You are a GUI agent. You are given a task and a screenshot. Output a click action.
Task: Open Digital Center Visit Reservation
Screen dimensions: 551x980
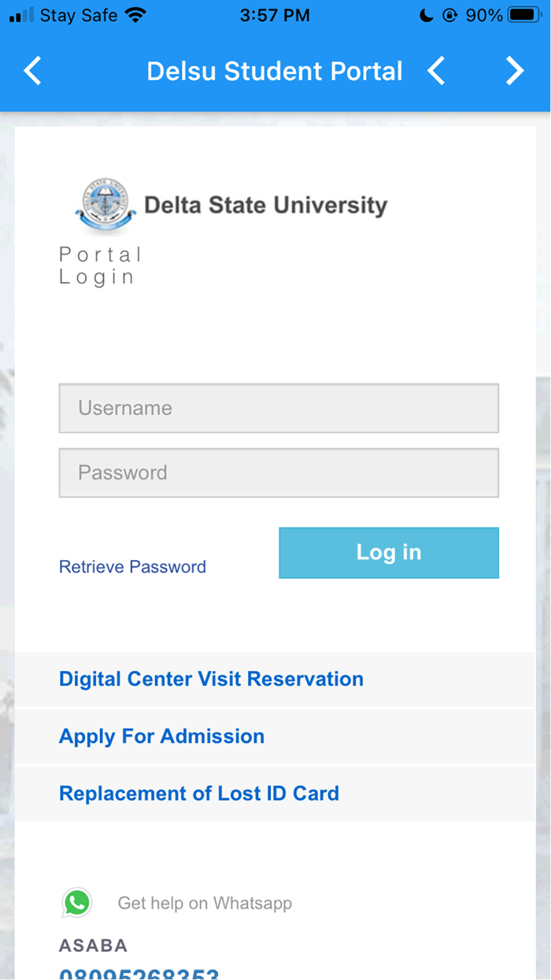coord(211,679)
